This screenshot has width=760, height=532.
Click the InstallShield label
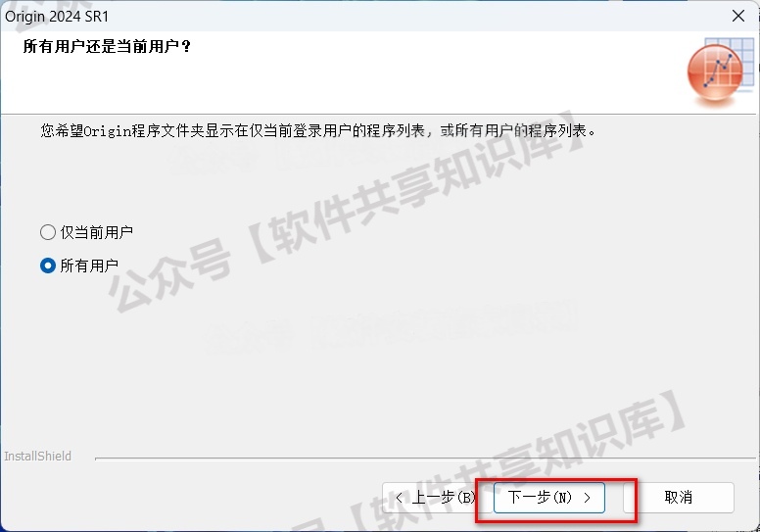[x=38, y=457]
